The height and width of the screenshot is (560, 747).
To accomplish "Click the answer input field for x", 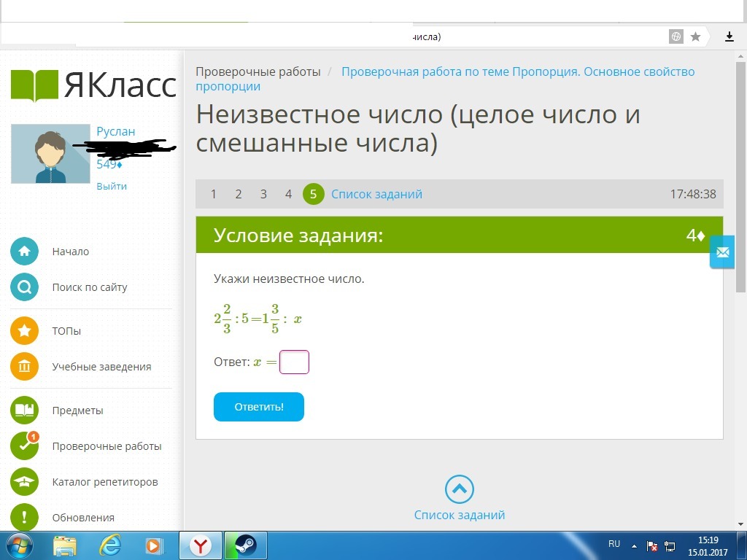I will [x=294, y=362].
